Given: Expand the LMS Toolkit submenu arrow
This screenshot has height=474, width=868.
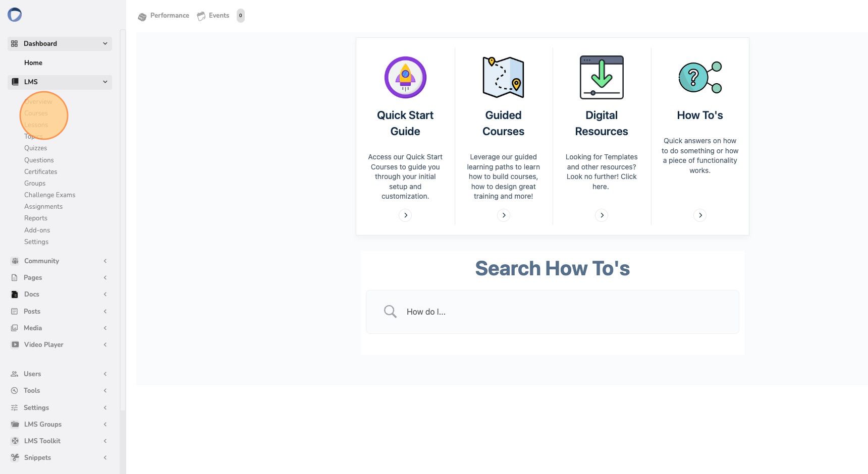Looking at the screenshot, I should click(x=105, y=441).
